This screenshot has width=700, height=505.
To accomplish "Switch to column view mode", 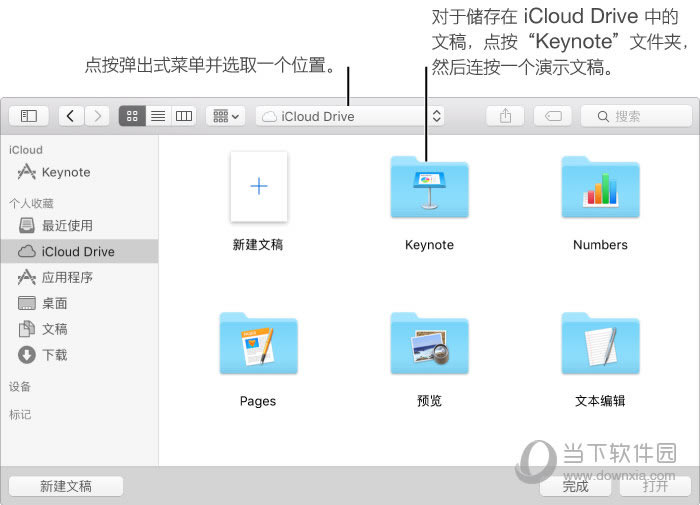I will coord(183,116).
